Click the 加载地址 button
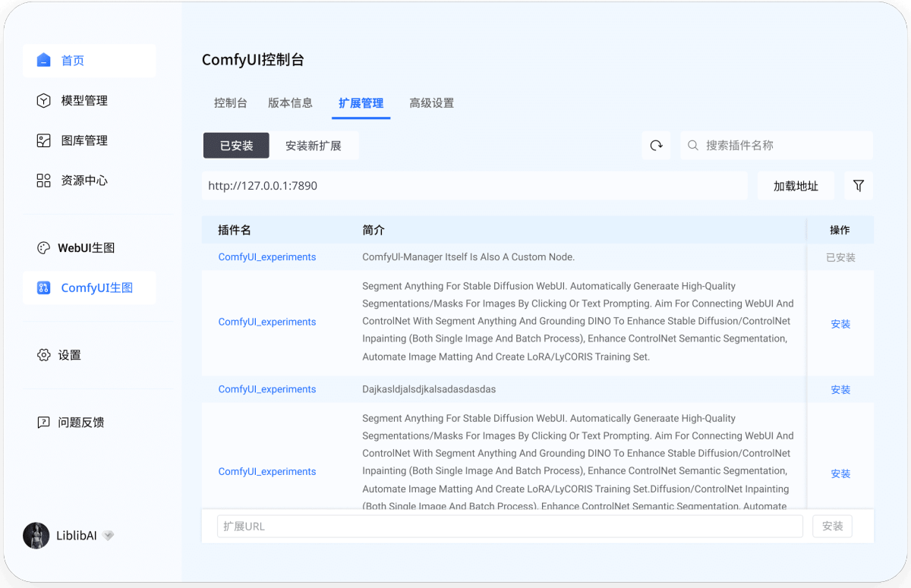Screen dimensions: 911x588 [x=796, y=186]
